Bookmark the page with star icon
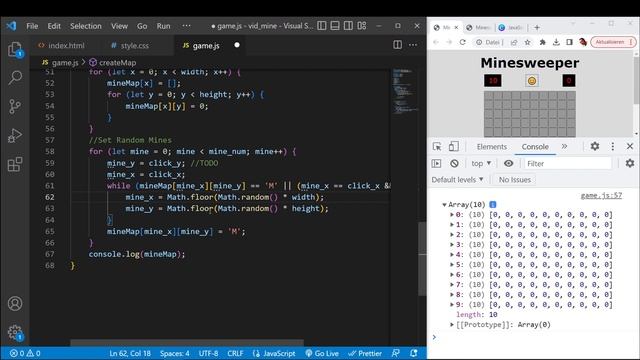This screenshot has height=360, width=640. click(x=527, y=42)
